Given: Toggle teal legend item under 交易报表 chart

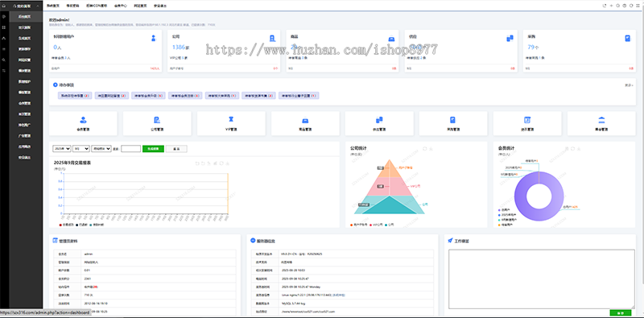Looking at the screenshot, I should coord(97,225).
